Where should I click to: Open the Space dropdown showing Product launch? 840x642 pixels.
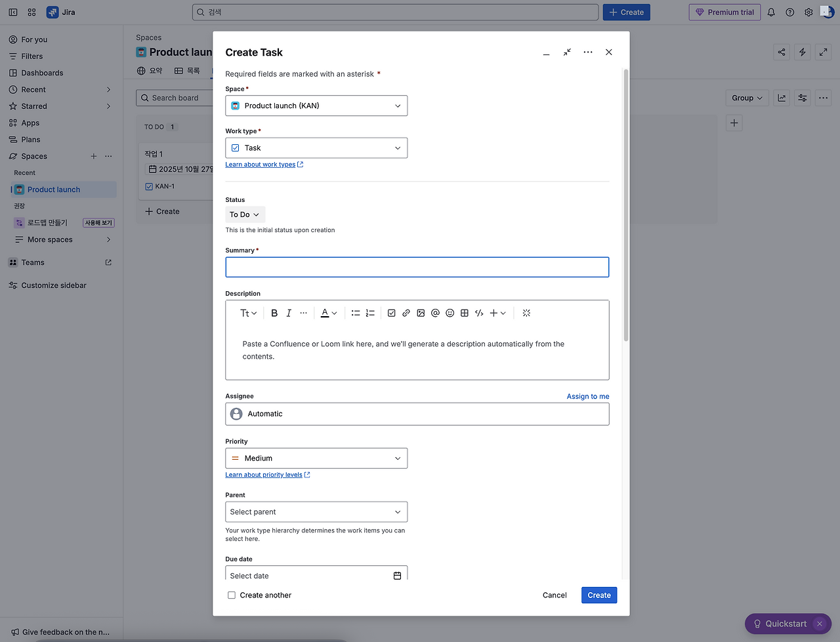pos(316,106)
